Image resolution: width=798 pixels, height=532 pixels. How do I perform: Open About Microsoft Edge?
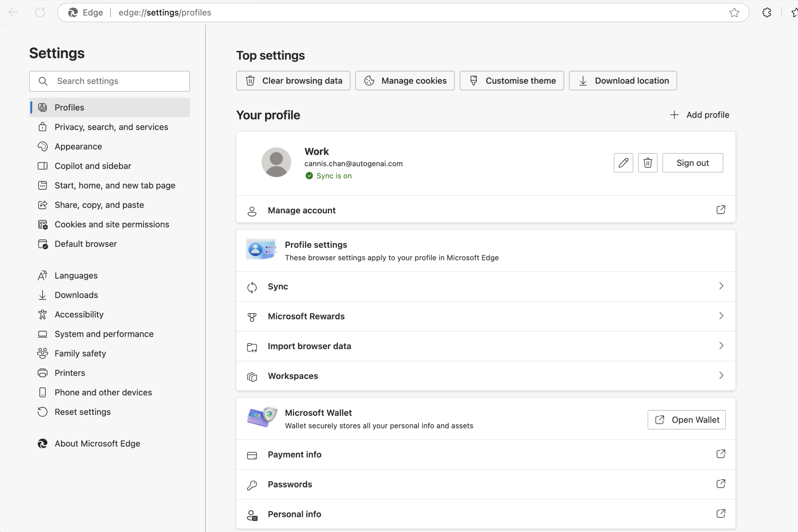point(110,443)
